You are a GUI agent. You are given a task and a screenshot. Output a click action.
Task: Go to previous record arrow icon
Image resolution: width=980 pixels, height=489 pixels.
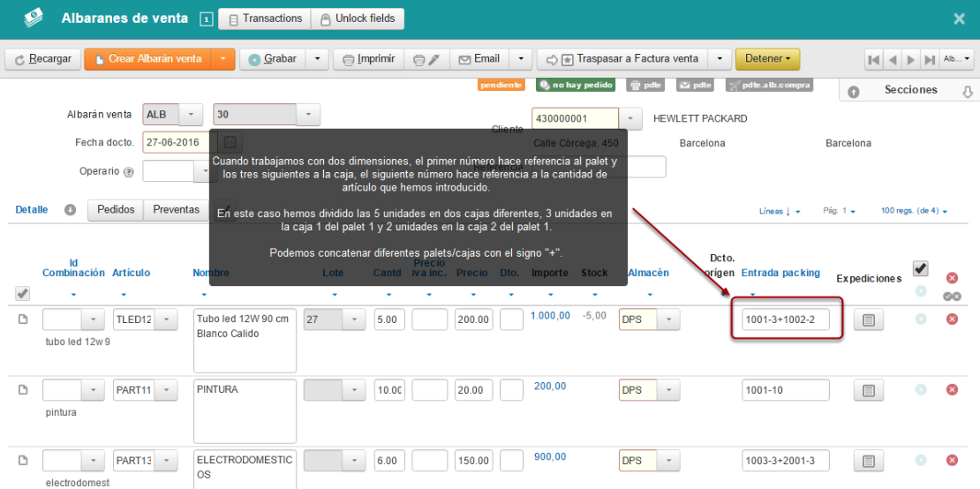click(893, 60)
